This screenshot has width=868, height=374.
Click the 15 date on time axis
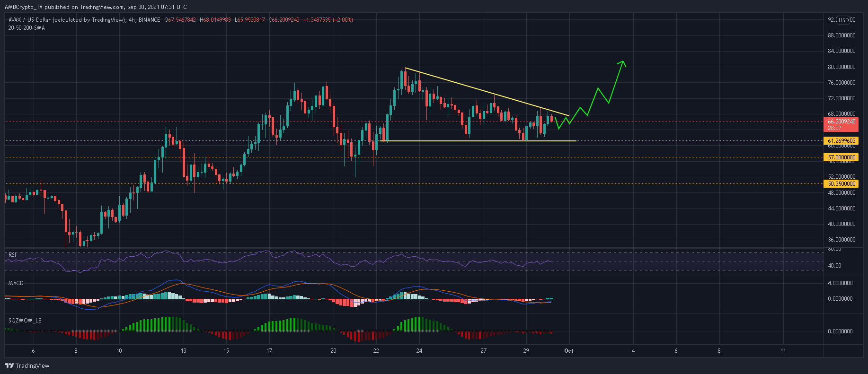[226, 351]
